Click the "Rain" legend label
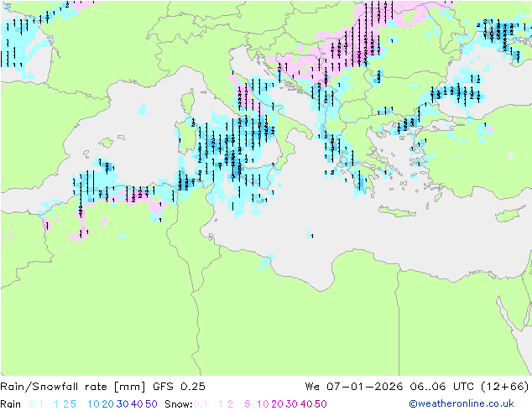Image resolution: width=532 pixels, height=411 pixels. pos(11,404)
